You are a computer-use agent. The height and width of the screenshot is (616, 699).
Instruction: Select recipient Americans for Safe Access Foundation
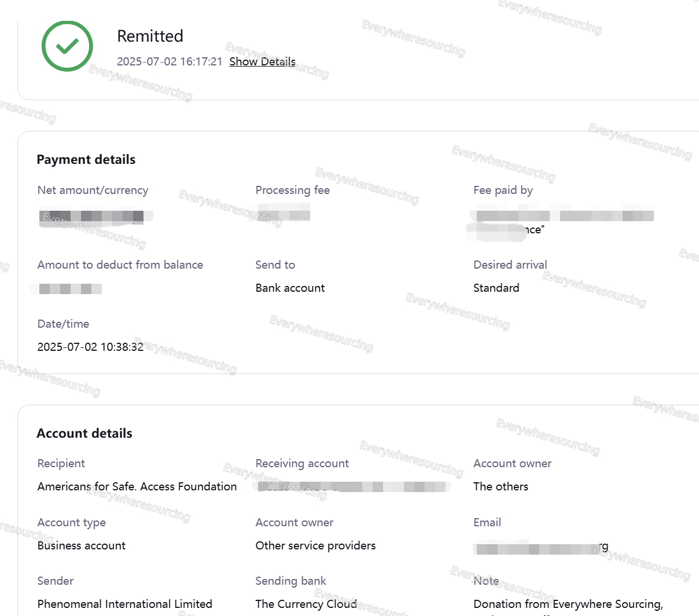(x=137, y=487)
